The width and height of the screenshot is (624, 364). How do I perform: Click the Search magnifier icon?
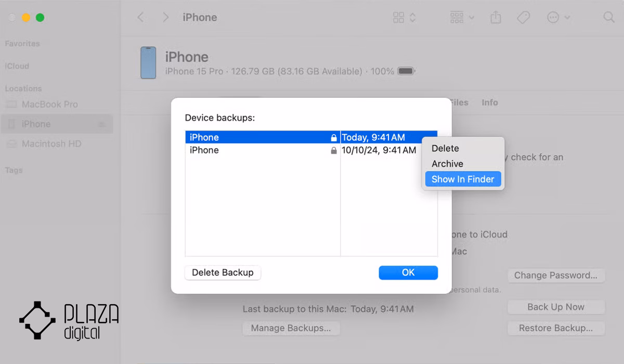point(609,17)
